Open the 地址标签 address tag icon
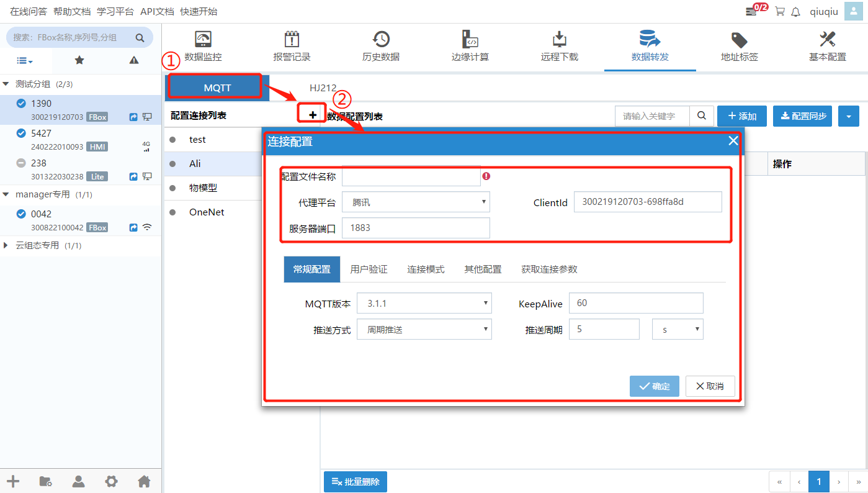The image size is (868, 493). point(739,40)
